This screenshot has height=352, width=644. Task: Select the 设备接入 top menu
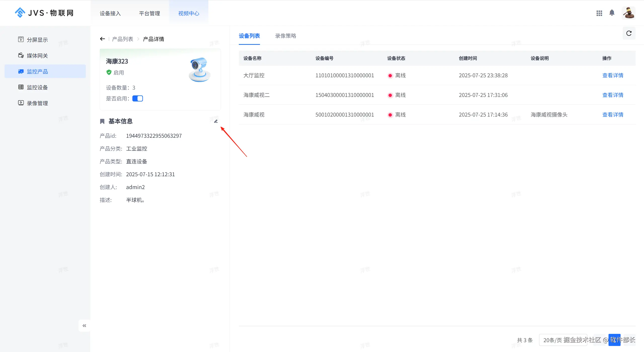(110, 13)
